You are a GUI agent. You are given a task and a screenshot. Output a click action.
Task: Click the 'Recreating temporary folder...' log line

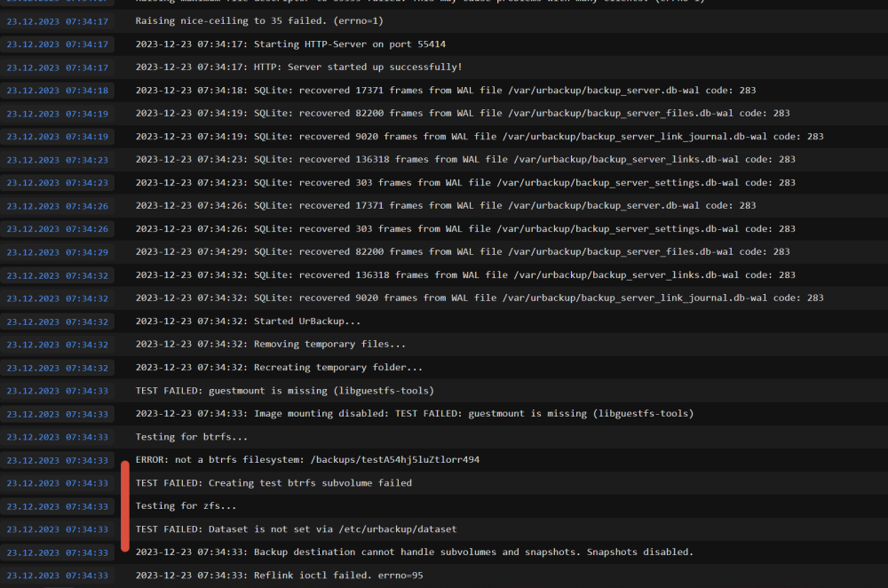tap(279, 367)
